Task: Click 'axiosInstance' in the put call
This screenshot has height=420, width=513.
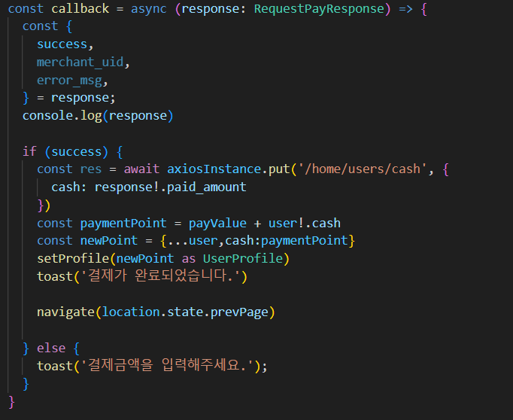Action: 214,169
